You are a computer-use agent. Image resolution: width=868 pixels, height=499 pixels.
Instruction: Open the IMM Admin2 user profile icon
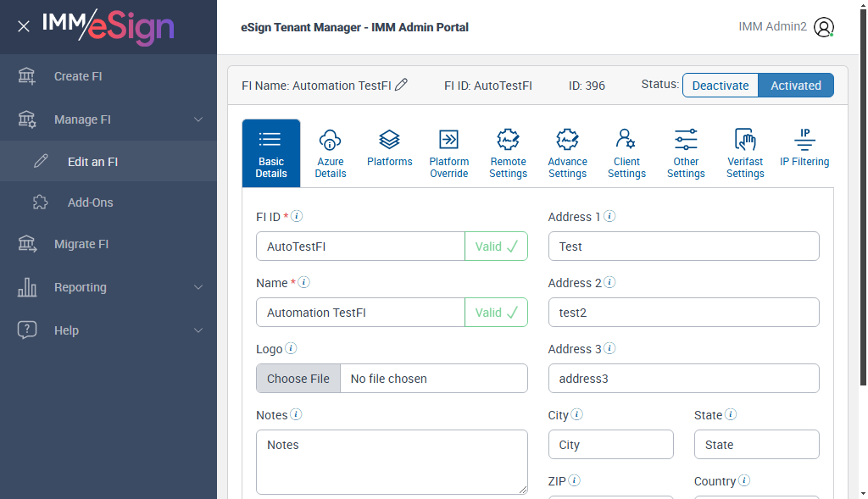[x=823, y=27]
